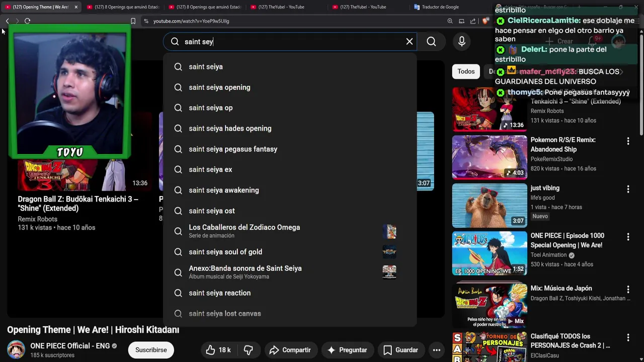Open 'Dragon Ball Z: Budōkai Tenkaichi 3' end-screen title
The width and height of the screenshot is (644, 362).
coord(78,204)
